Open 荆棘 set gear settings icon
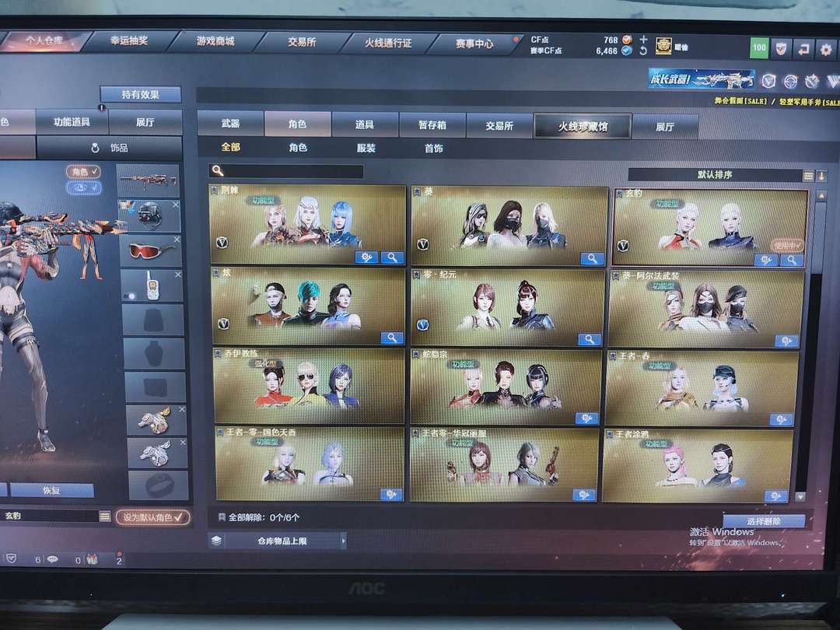This screenshot has height=630, width=840. (x=367, y=257)
